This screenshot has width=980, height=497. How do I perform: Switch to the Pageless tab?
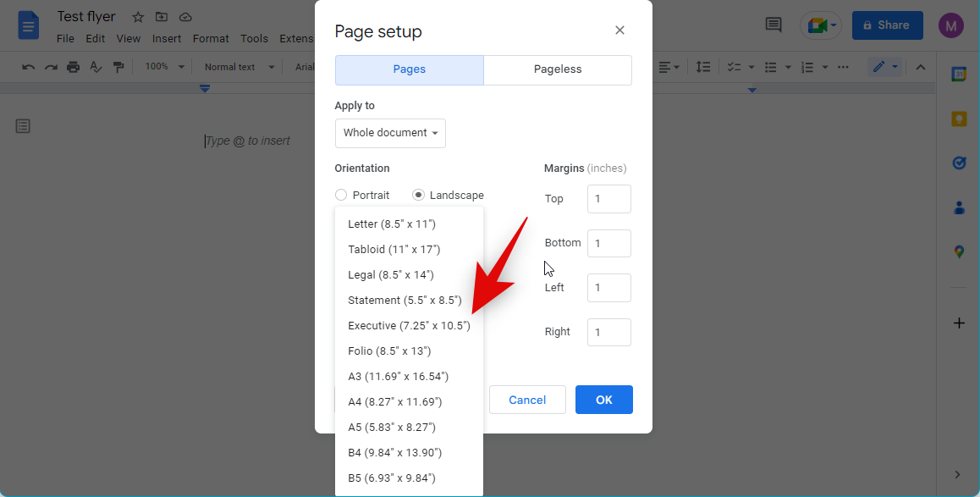click(557, 70)
